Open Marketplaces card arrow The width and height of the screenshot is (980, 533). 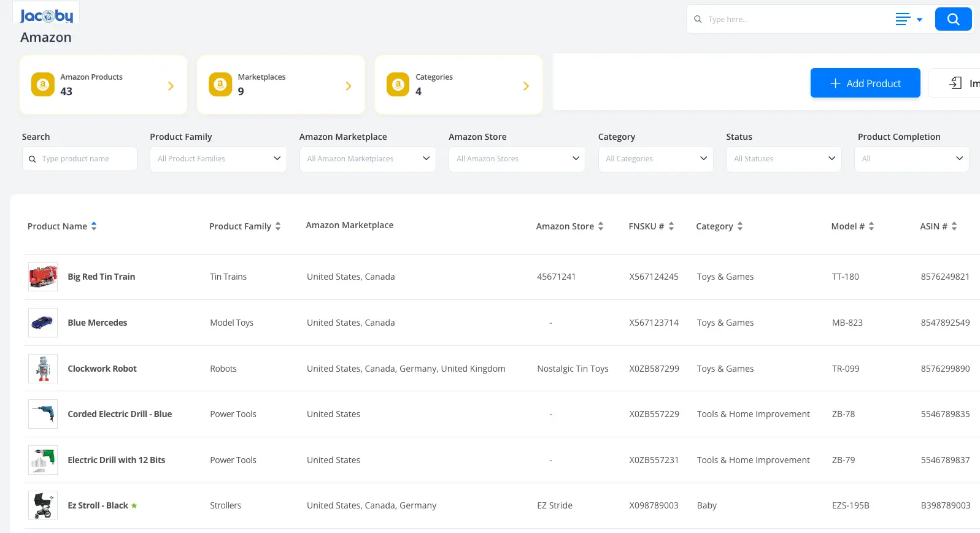click(x=348, y=86)
